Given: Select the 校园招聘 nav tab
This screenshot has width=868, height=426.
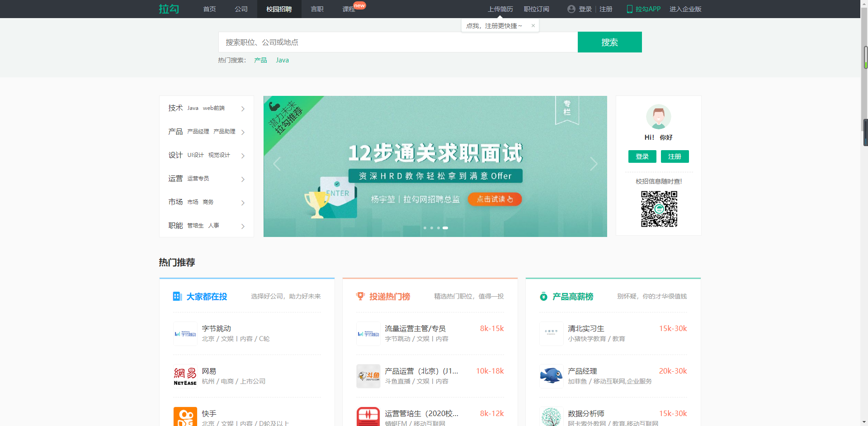Looking at the screenshot, I should coord(279,9).
